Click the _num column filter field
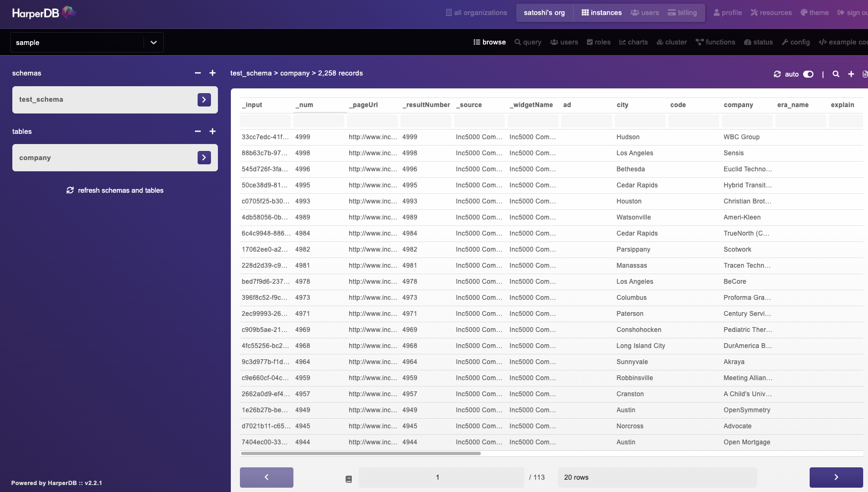868x492 pixels. 319,121
